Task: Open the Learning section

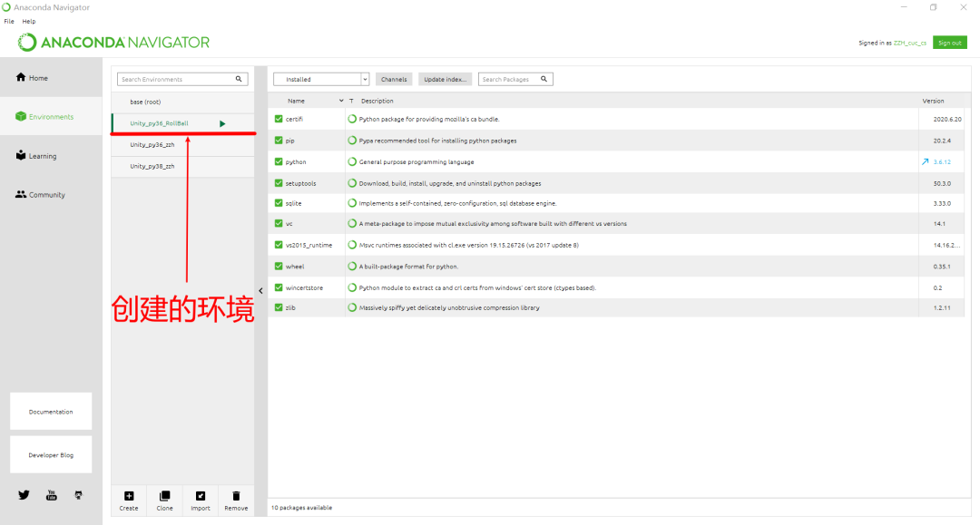Action: (51, 155)
